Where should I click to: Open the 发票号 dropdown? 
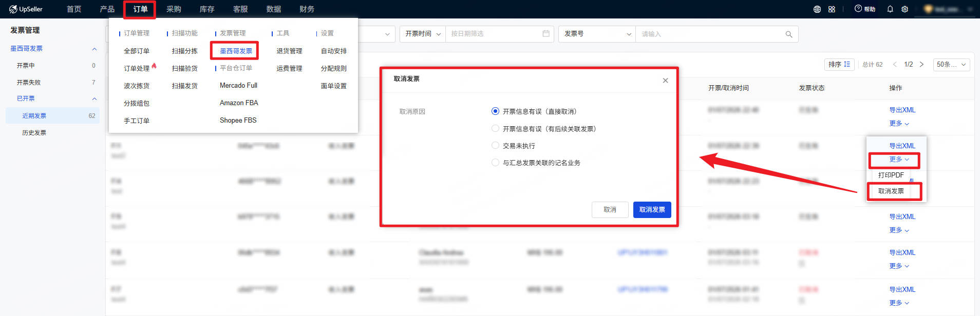(597, 34)
